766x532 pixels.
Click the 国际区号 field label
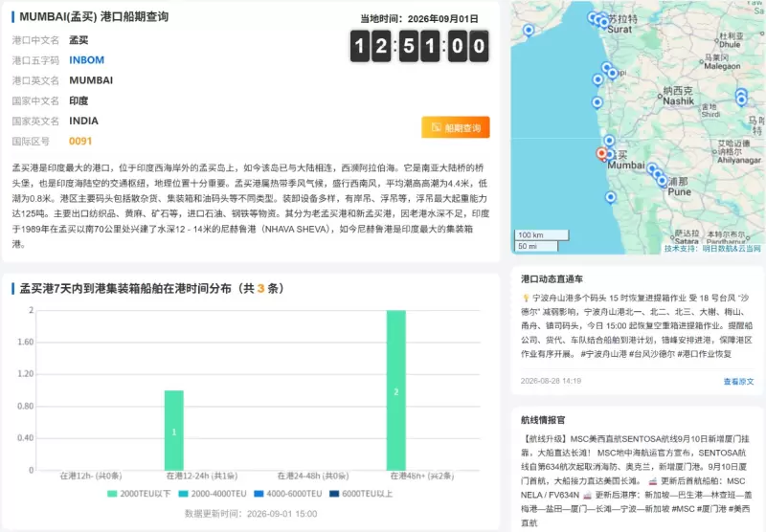click(31, 142)
